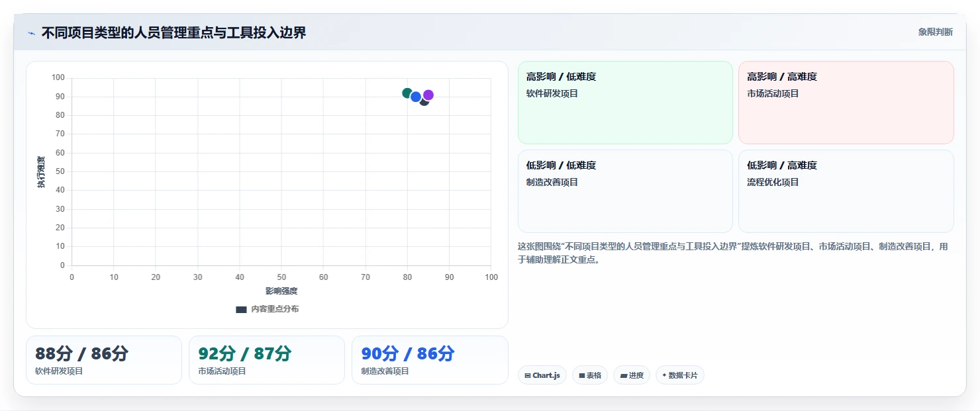The width and height of the screenshot is (980, 411).
Task: Click the y-axis tick label 70
Action: click(60, 134)
